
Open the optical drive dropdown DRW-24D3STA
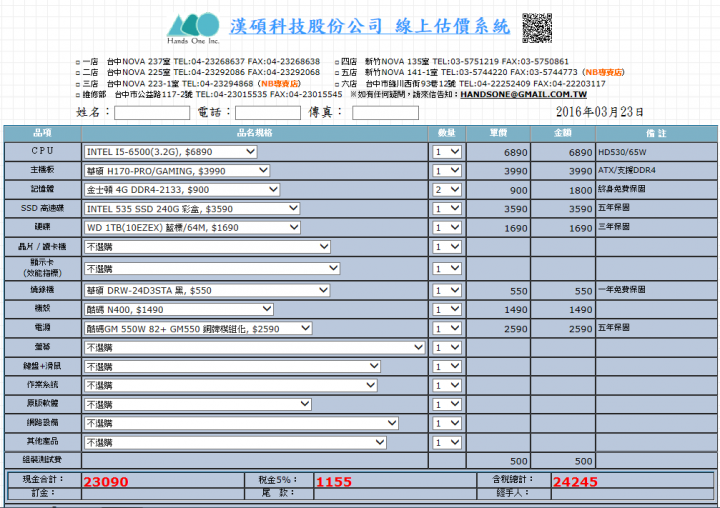pyautogui.click(x=207, y=290)
